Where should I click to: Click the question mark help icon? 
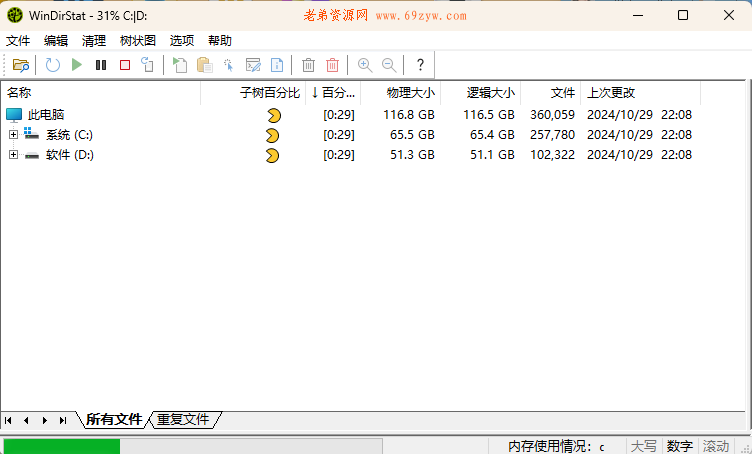point(420,65)
